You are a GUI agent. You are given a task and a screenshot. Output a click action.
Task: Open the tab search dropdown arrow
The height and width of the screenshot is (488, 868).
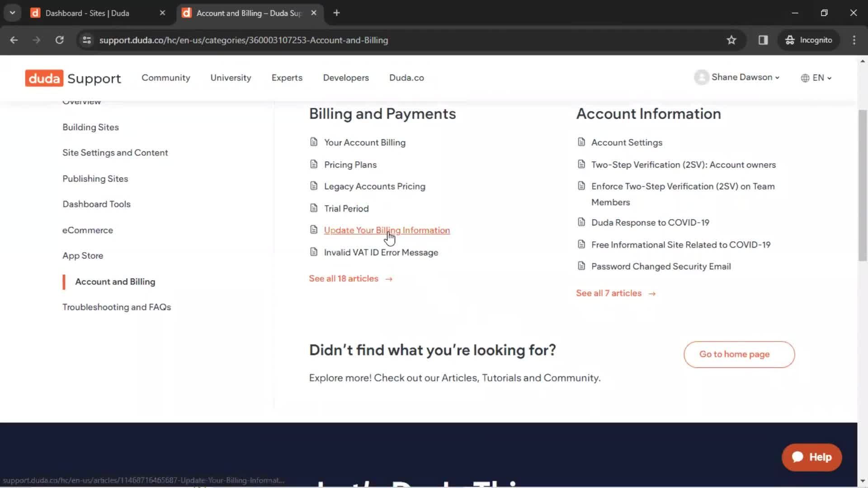coord(12,13)
